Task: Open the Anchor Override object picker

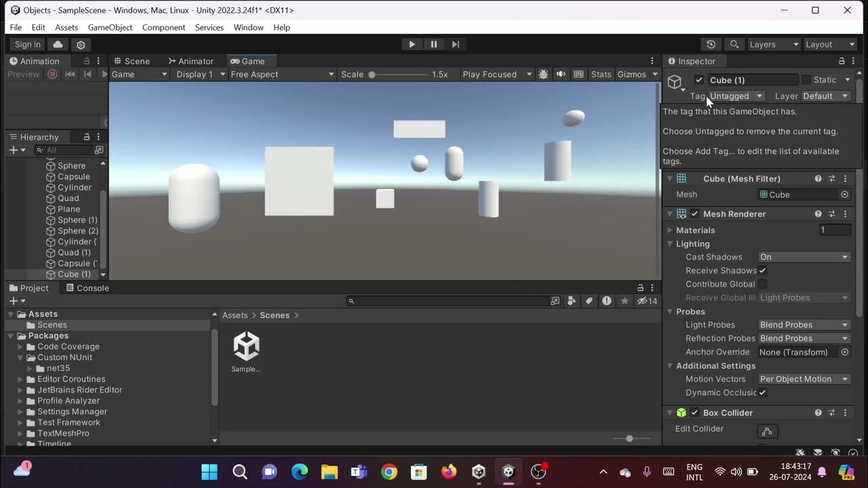Action: [x=844, y=352]
